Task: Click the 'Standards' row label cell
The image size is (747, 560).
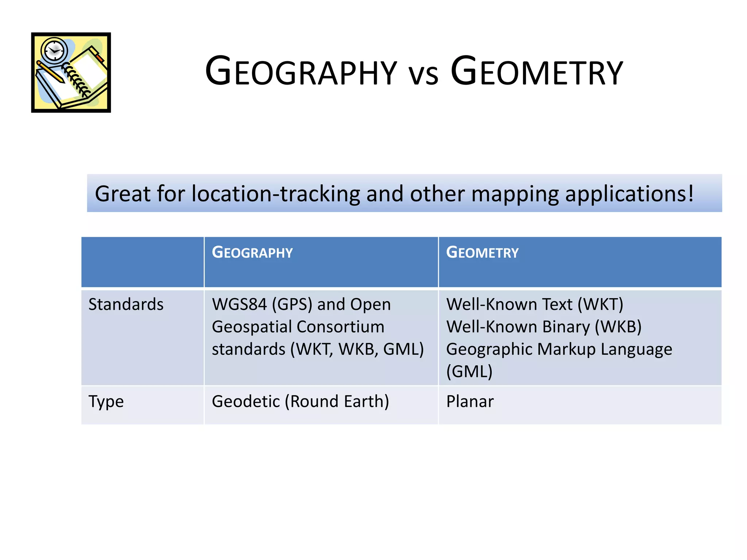Action: pyautogui.click(x=126, y=304)
